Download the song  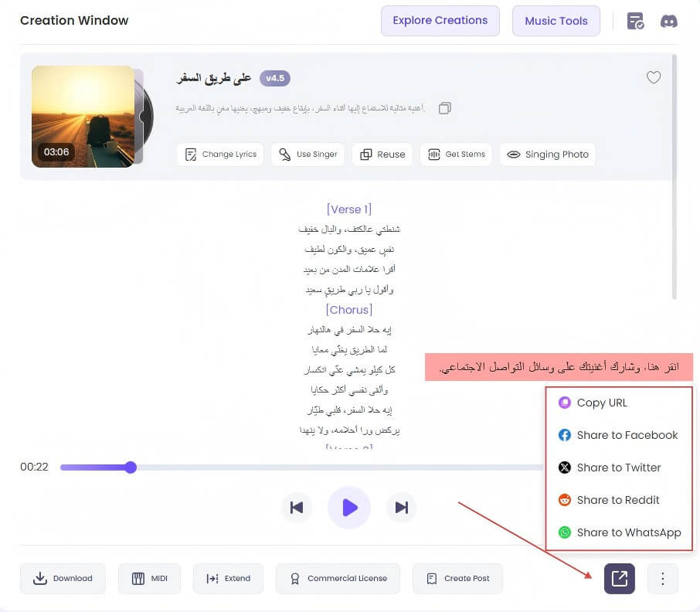pos(63,578)
